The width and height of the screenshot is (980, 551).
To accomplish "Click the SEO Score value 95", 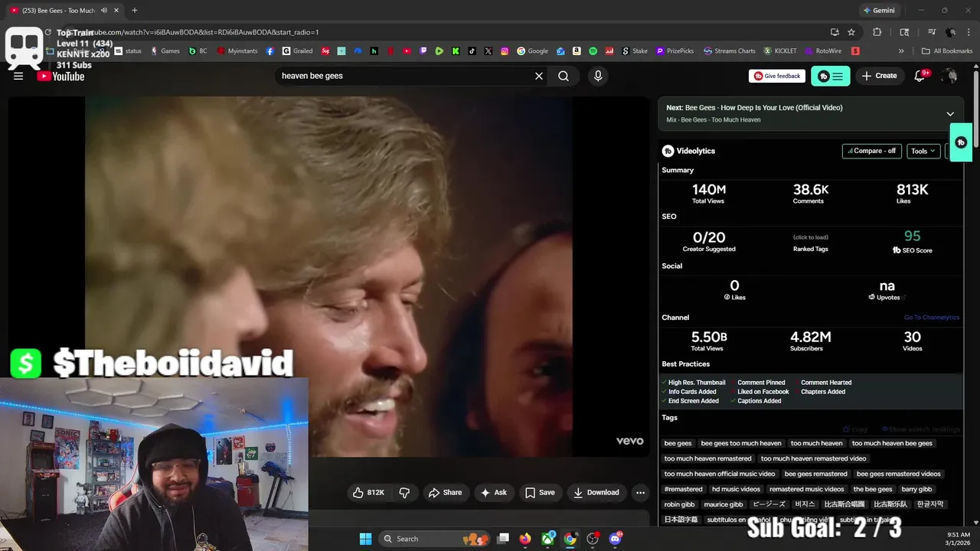I will coord(912,236).
